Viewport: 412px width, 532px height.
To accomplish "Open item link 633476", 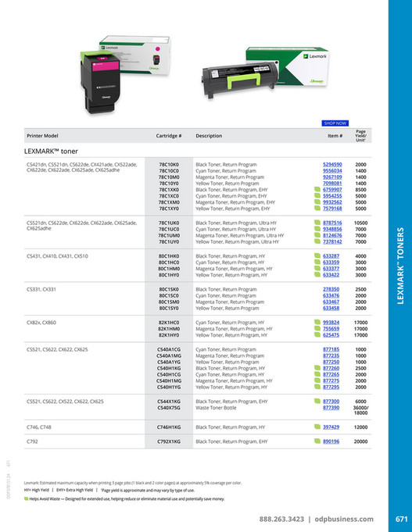I will coord(331,295).
